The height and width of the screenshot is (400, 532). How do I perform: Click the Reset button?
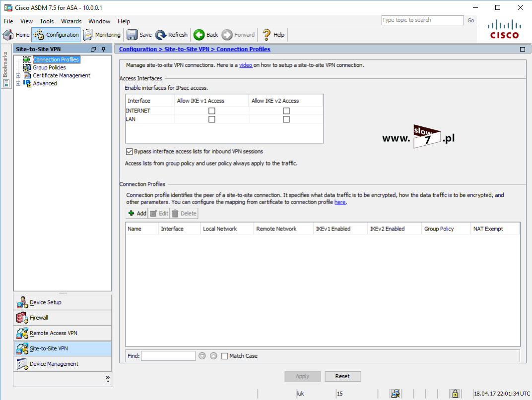(342, 376)
